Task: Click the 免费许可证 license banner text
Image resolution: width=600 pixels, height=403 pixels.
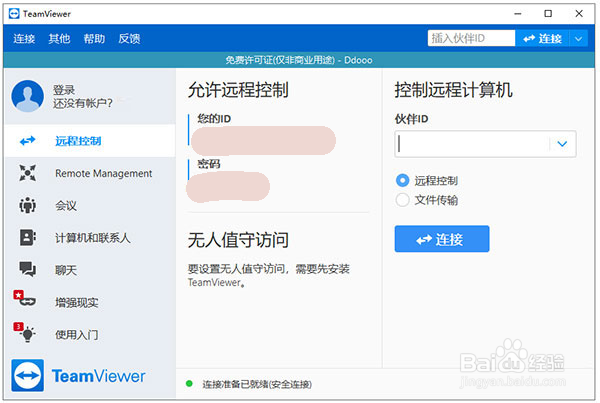Action: 299,60
